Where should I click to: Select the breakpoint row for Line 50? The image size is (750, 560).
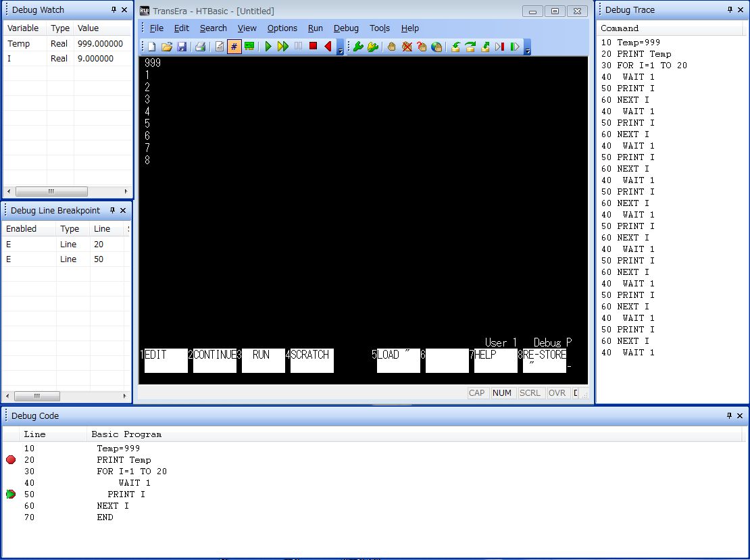[66, 259]
